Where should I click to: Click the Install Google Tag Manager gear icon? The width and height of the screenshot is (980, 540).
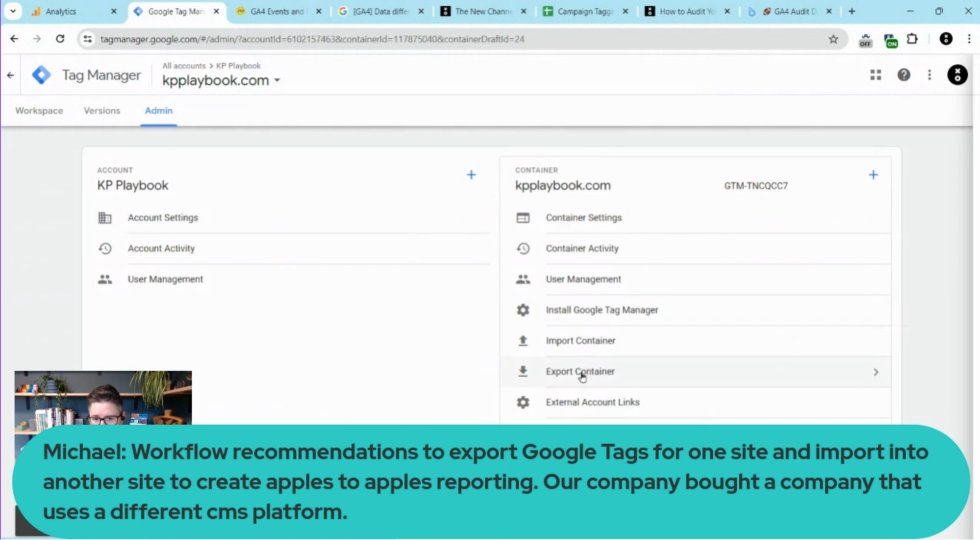coord(523,310)
